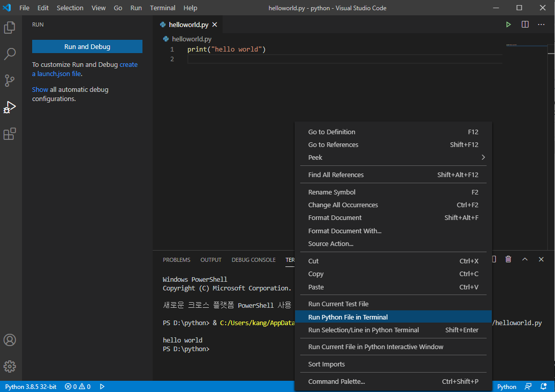The width and height of the screenshot is (555, 392).
Task: Open the File menu
Action: coord(25,8)
